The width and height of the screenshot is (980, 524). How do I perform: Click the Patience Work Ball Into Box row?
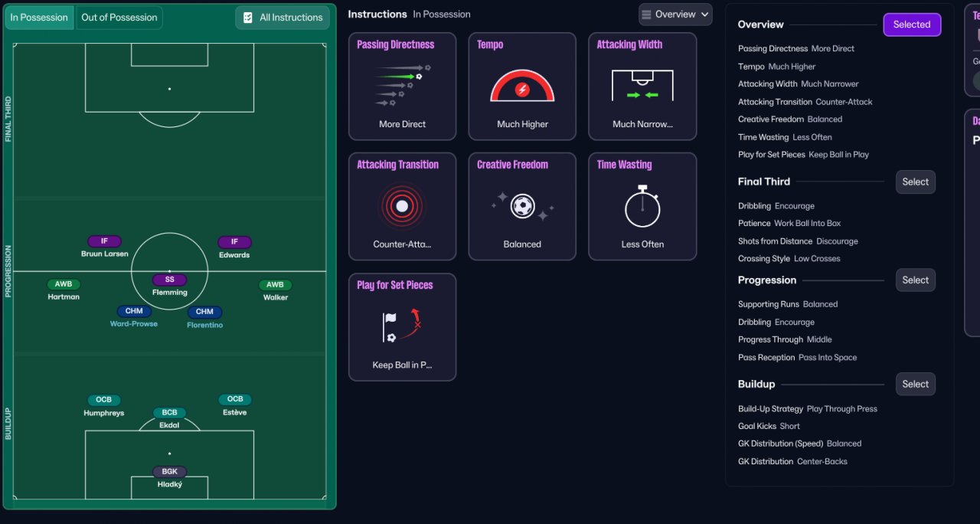[x=789, y=224]
